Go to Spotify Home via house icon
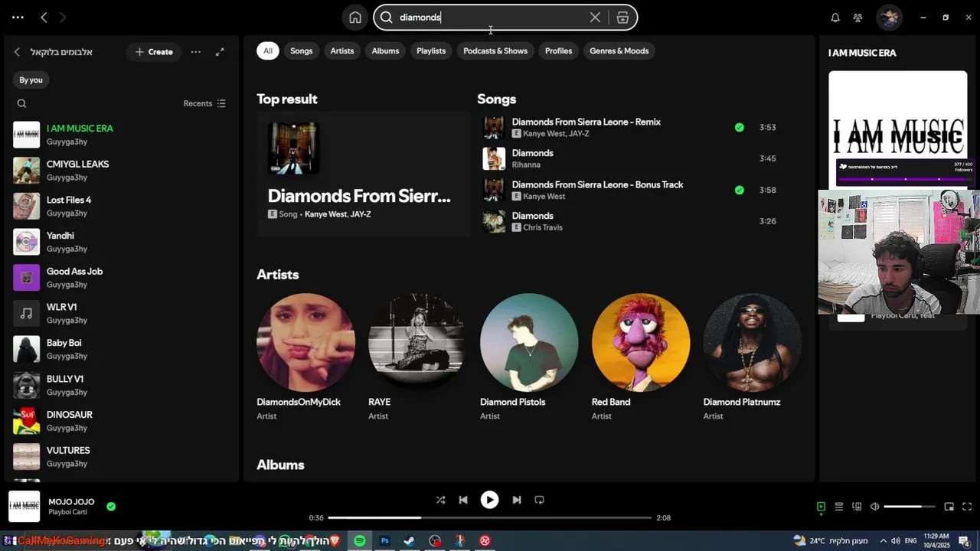The width and height of the screenshot is (980, 551). [x=355, y=18]
